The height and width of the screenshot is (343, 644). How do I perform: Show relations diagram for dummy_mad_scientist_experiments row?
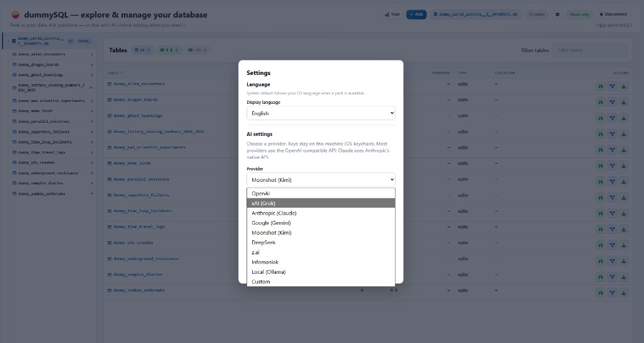(x=612, y=150)
